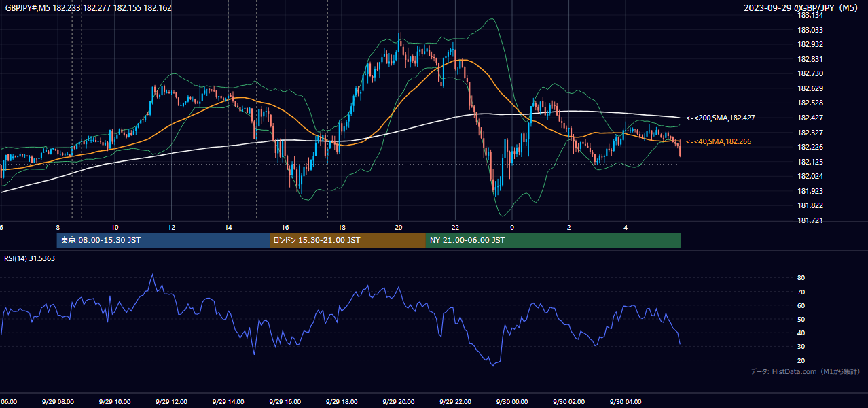Click the 9/29 22:00 date label

coord(455,402)
